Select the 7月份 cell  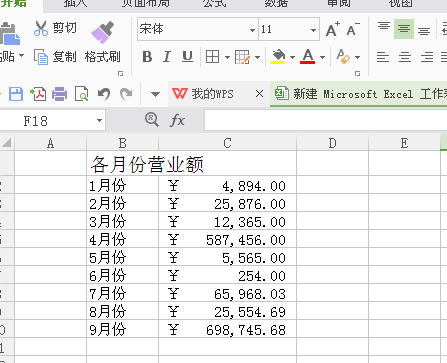[122, 293]
